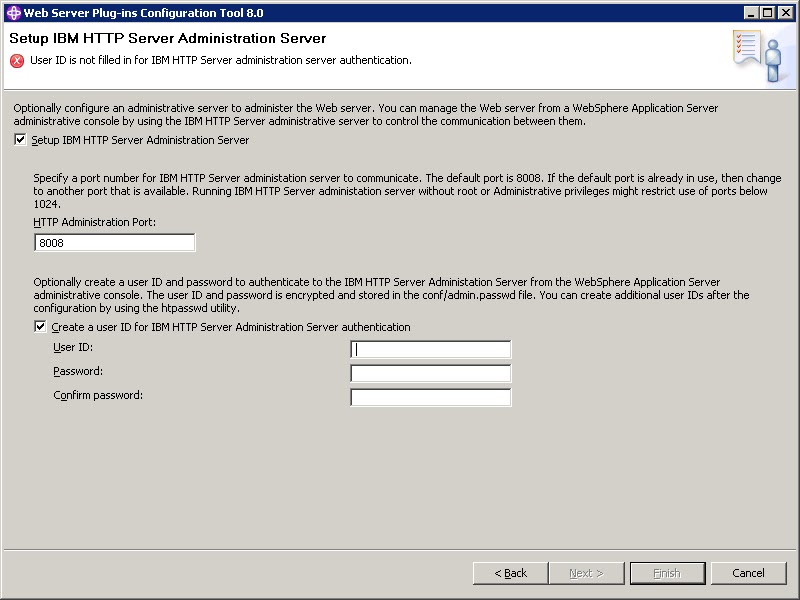Click the Next button
Viewport: 800px width, 600px height.
(x=588, y=573)
